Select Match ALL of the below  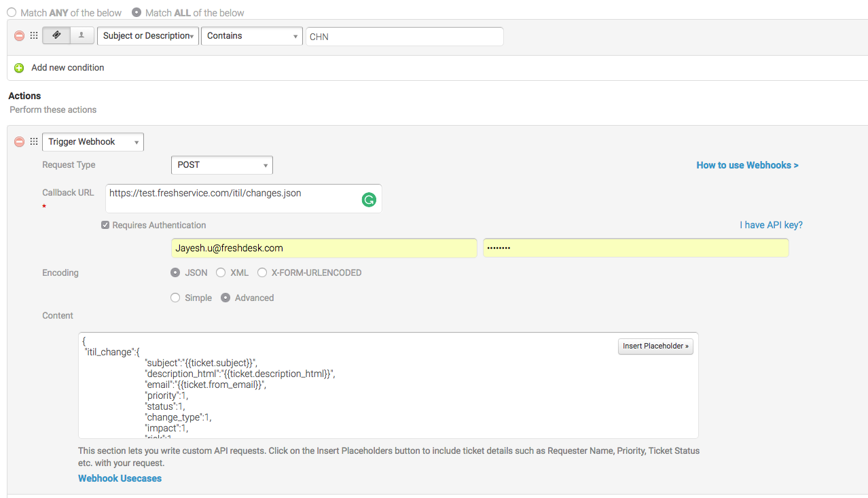pos(137,12)
